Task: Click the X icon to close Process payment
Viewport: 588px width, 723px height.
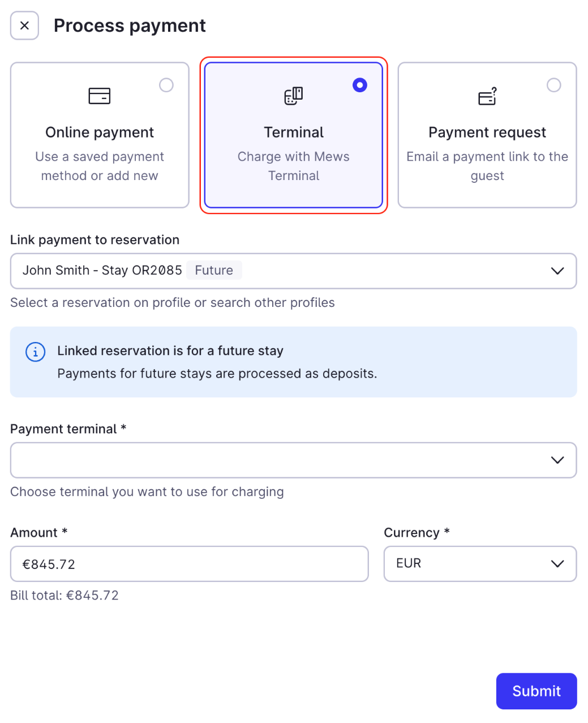Action: tap(24, 25)
